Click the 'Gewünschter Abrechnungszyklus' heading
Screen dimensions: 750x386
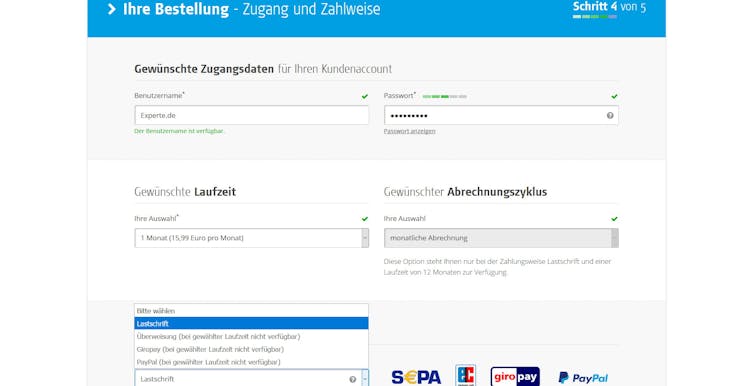[x=465, y=192]
